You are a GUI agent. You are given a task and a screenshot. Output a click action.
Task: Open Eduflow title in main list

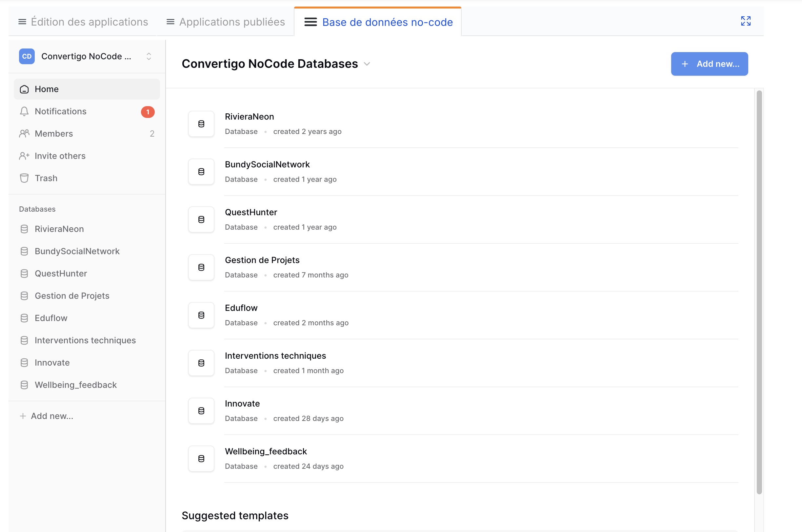tap(241, 308)
